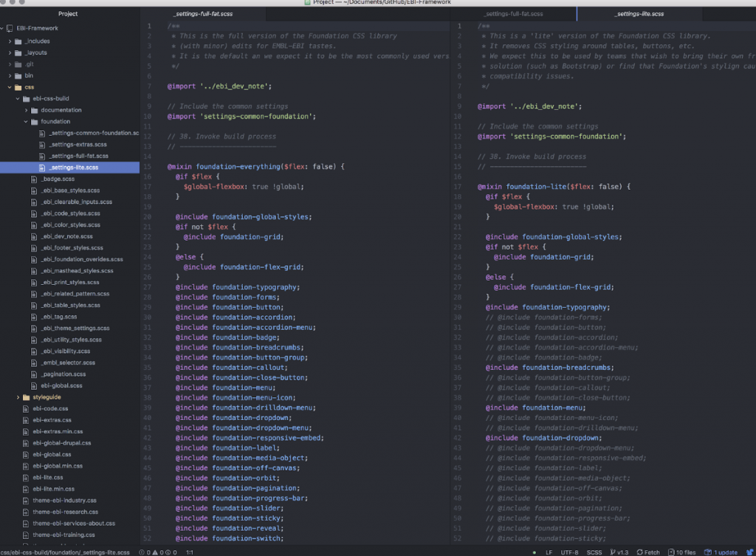
Task: Collapse the ebi-css-build folder
Action: coord(18,98)
